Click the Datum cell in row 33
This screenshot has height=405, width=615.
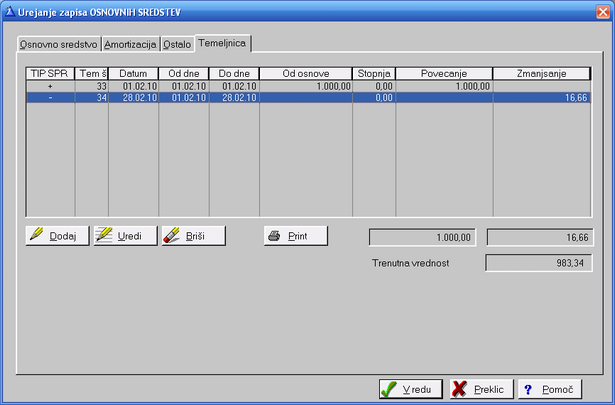(x=133, y=86)
